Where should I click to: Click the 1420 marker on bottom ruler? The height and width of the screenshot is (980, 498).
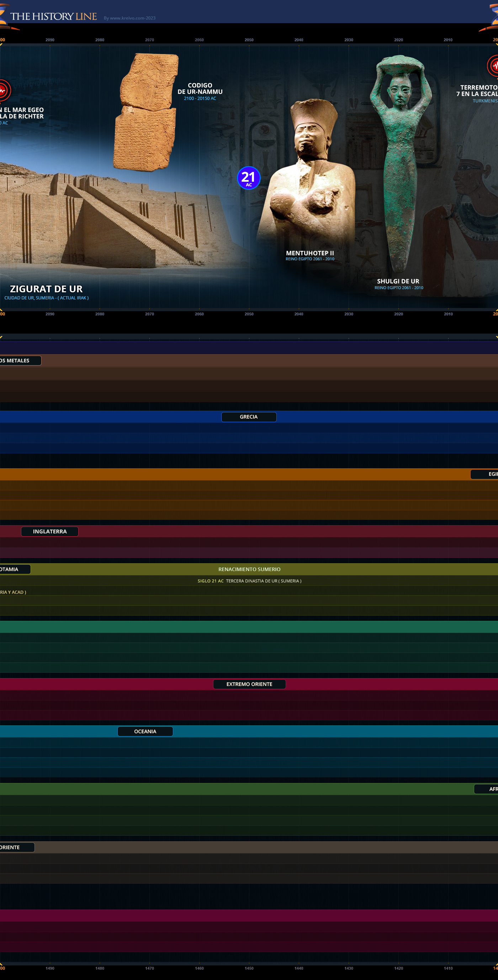399,968
